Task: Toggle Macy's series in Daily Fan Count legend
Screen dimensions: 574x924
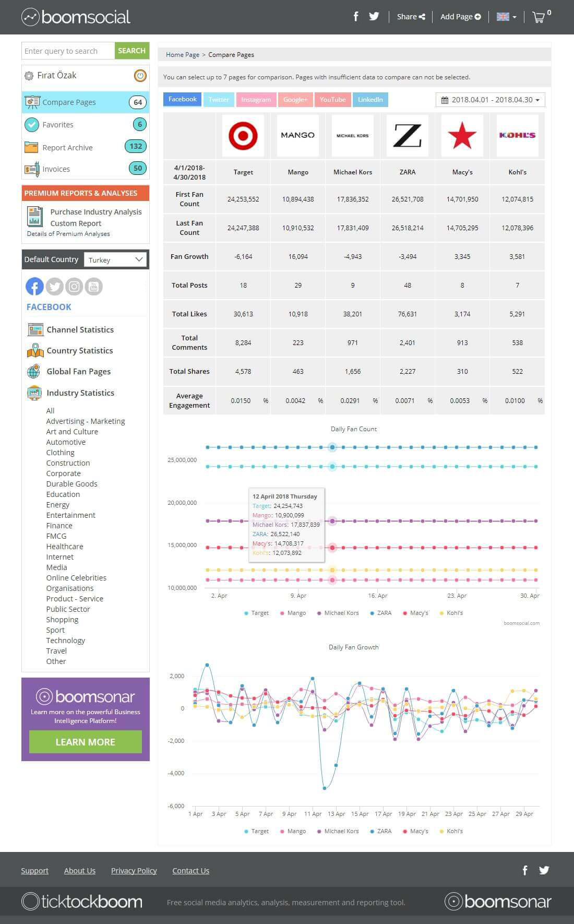Action: click(415, 613)
